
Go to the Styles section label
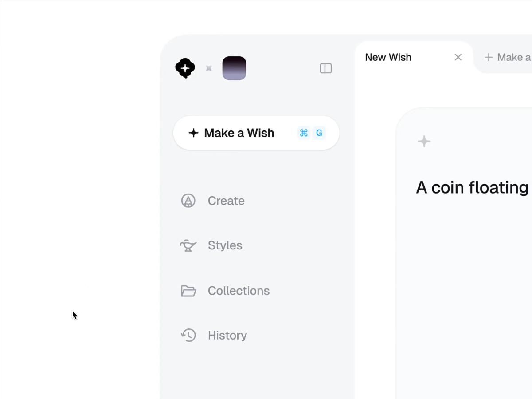click(225, 245)
